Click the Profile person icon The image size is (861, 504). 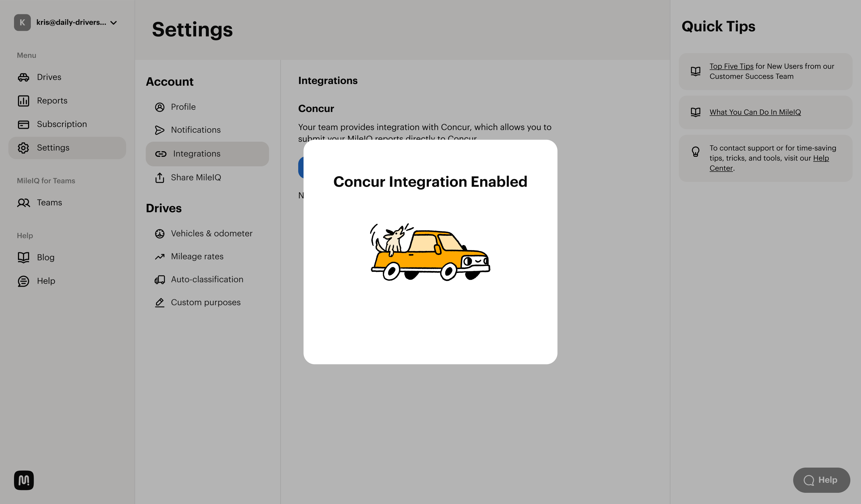[159, 107]
